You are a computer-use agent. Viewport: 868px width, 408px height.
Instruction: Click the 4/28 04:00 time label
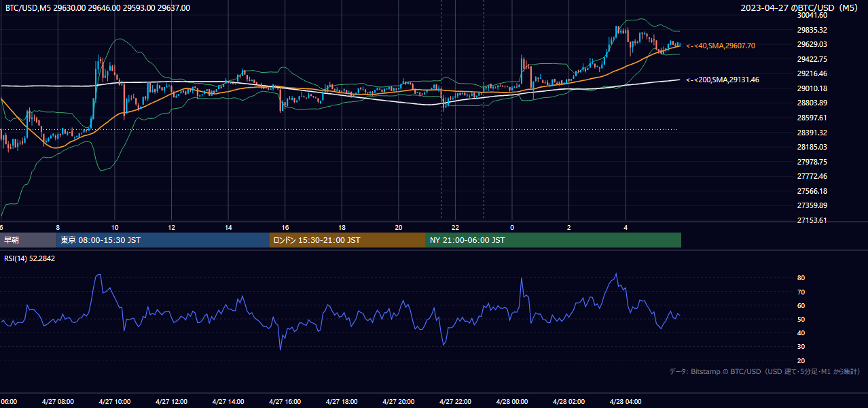click(x=625, y=402)
